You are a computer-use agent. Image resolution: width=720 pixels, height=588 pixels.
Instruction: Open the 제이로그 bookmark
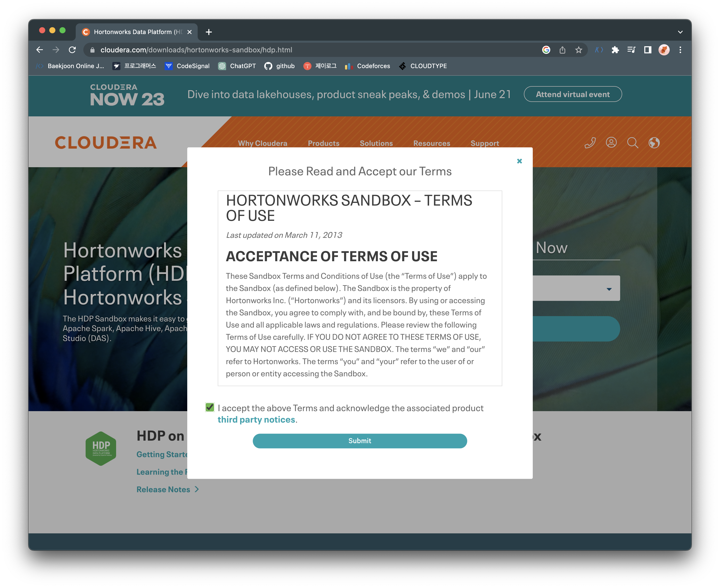(x=320, y=66)
